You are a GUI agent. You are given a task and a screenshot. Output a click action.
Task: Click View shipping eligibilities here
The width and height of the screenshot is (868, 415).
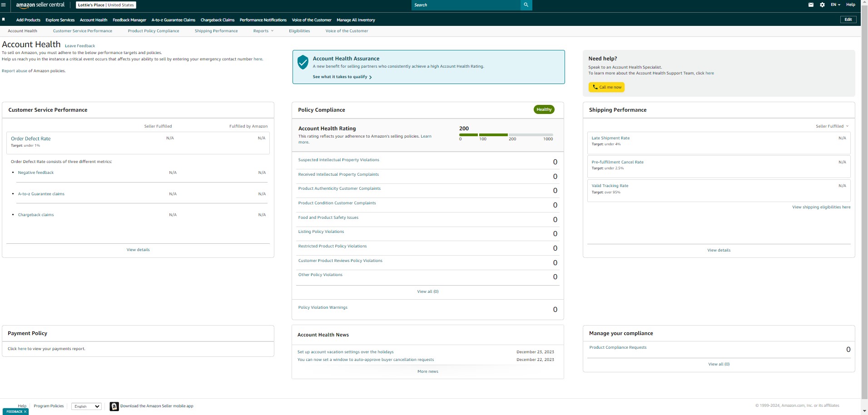tap(821, 207)
